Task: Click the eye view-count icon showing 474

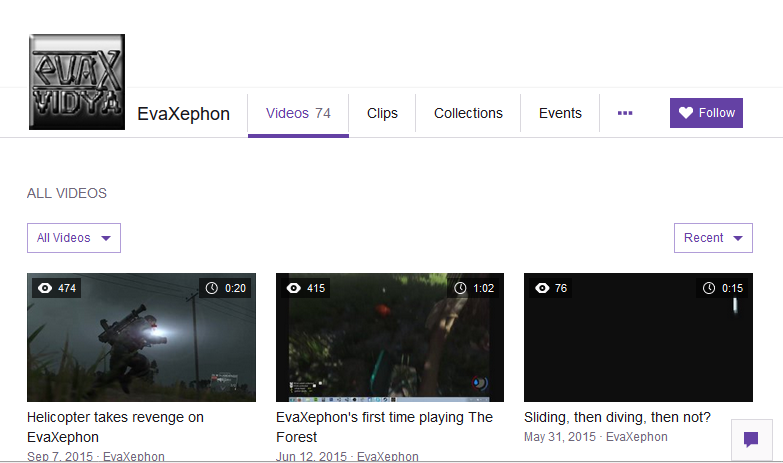Action: [45, 288]
